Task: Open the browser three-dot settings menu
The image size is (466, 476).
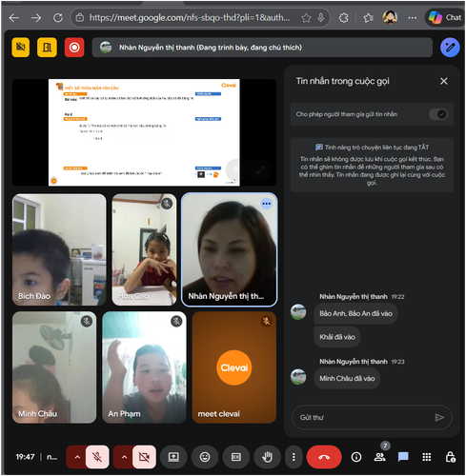Action: 413,18
